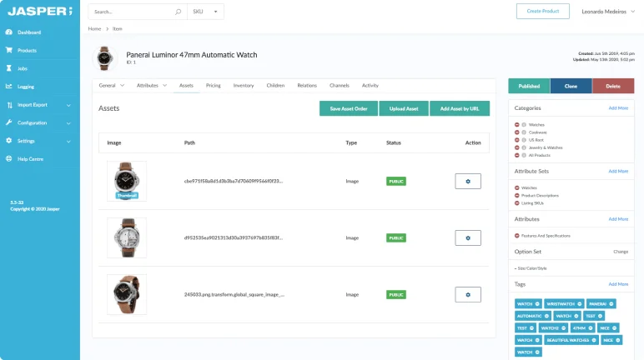Click the Products cart icon
Image resolution: width=644 pixels, height=360 pixels.
tap(8, 50)
